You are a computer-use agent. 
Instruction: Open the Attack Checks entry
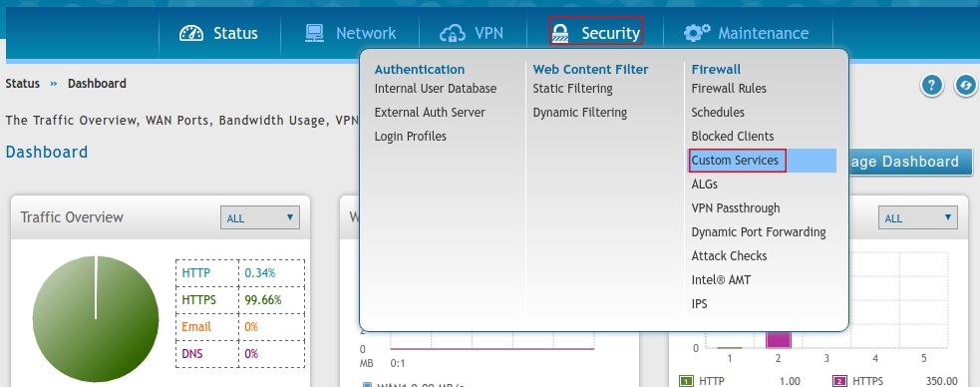coord(729,255)
